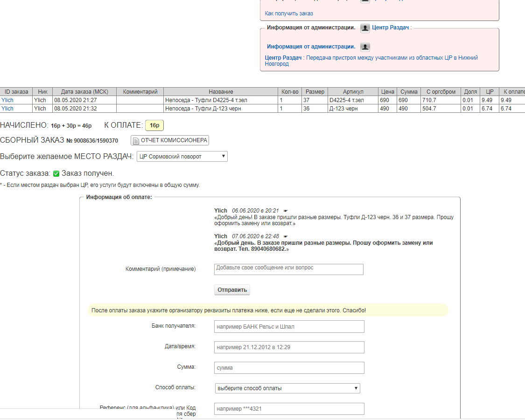Click the Ylich order ID in first row
The height and width of the screenshot is (420, 525).
click(7, 100)
